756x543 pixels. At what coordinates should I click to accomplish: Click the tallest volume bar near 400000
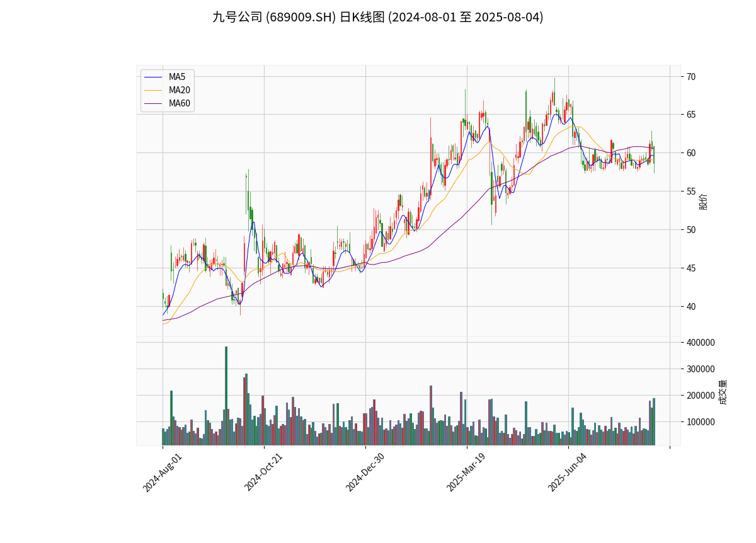(x=226, y=396)
